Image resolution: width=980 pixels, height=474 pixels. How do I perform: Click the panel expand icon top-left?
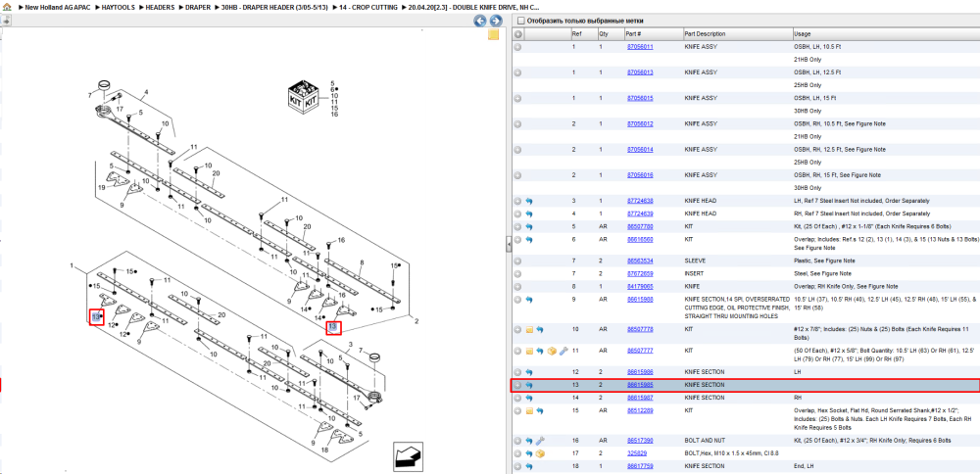point(6,21)
